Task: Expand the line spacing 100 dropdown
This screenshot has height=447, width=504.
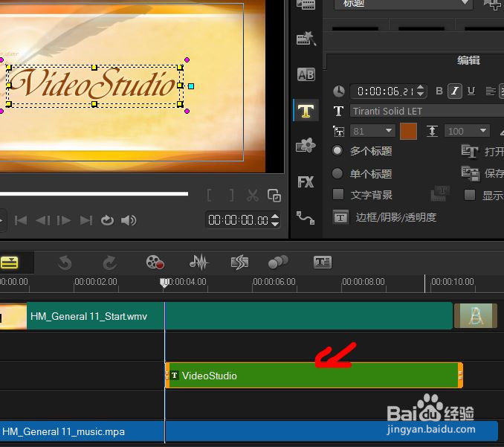Action: point(482,131)
